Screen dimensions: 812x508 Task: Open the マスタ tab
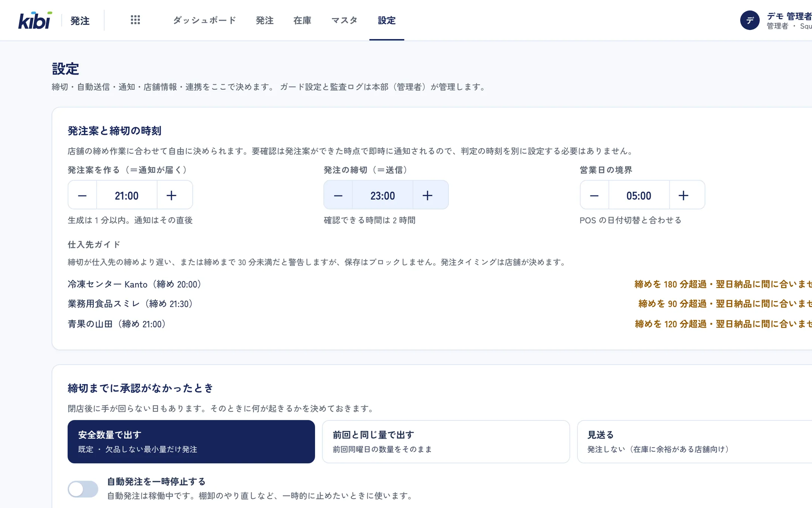(x=344, y=20)
